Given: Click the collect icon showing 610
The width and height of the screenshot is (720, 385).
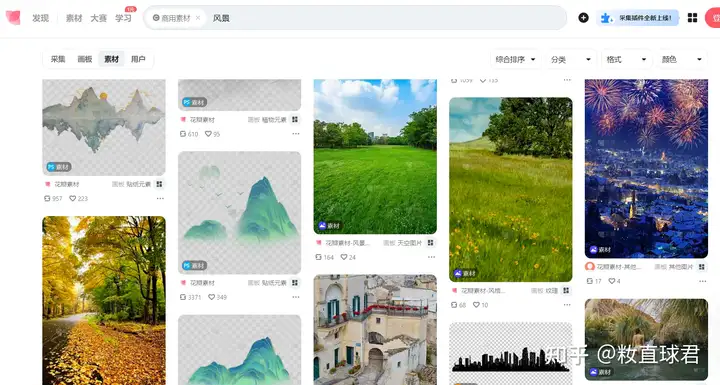Looking at the screenshot, I should click(x=183, y=134).
